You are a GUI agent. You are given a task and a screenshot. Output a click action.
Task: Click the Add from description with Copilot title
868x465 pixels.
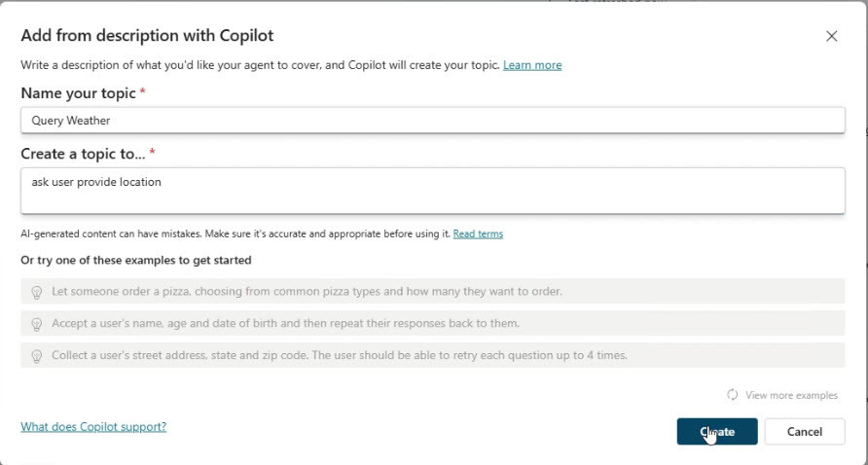[147, 35]
